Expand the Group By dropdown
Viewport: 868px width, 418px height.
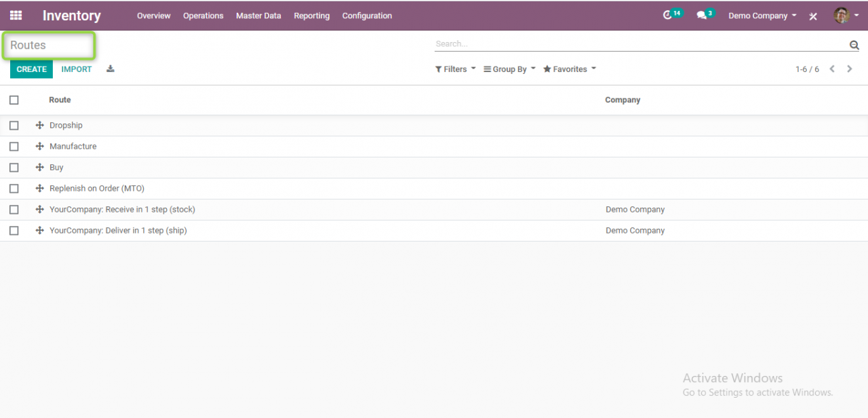click(509, 69)
